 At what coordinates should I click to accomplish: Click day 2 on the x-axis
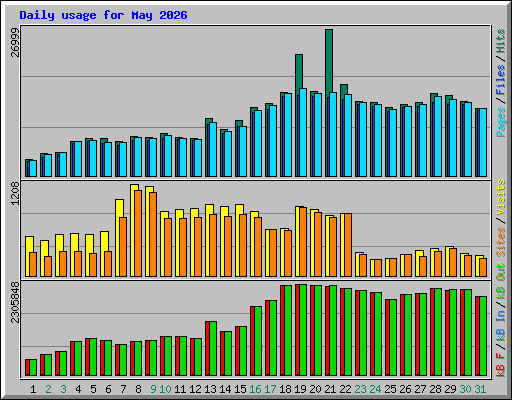click(x=48, y=389)
